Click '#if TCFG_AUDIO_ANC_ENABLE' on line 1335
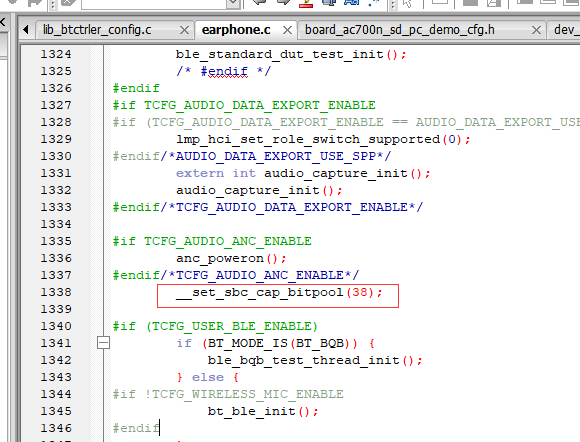This screenshot has width=580, height=442. pyautogui.click(x=212, y=242)
